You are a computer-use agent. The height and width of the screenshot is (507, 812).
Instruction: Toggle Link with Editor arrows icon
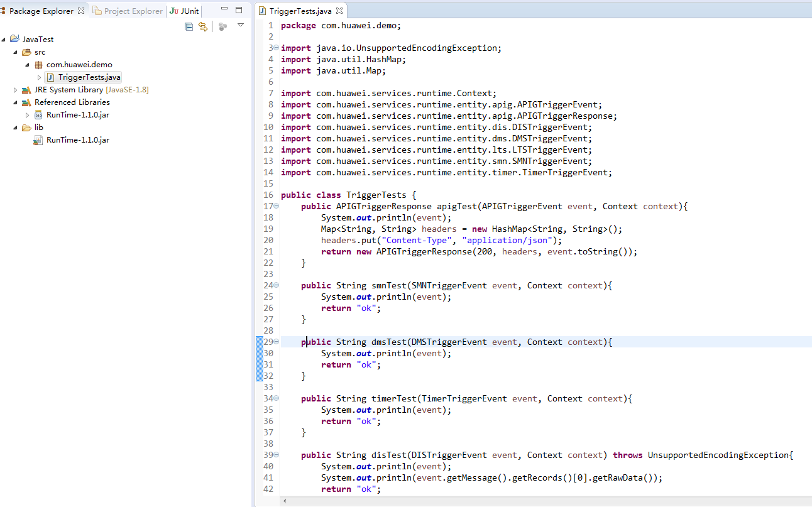click(202, 26)
